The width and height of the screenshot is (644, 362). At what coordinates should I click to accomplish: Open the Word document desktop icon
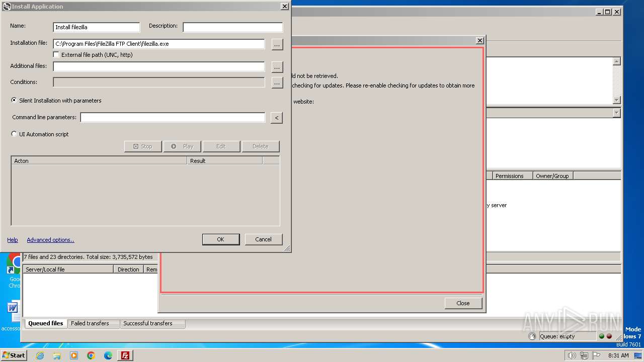(13, 315)
